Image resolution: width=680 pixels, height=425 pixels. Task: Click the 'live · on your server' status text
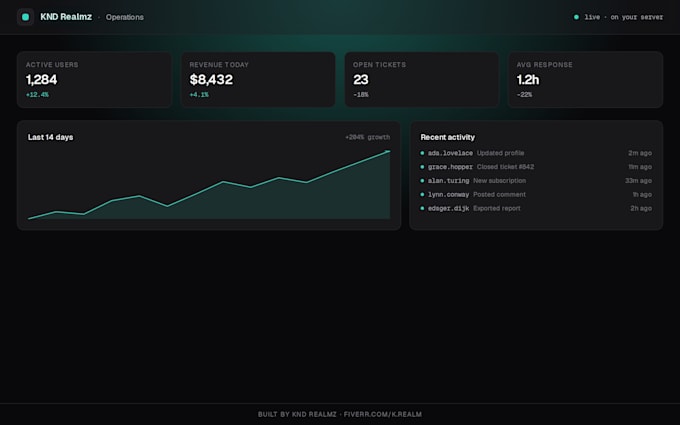tap(623, 17)
